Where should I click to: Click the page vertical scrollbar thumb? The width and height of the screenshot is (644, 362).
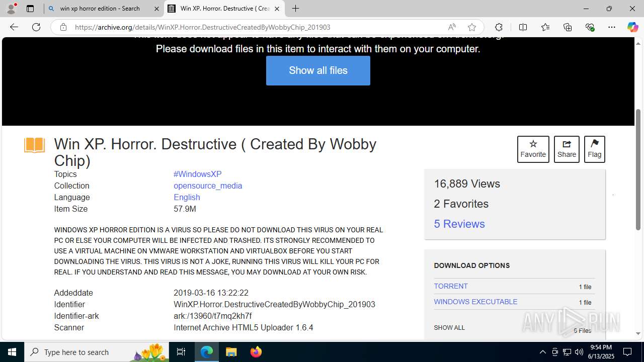(x=638, y=169)
